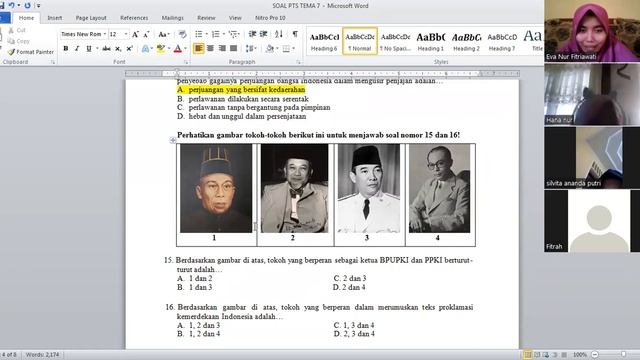The image size is (640, 360).
Task: Redo with the Quick Access repeat icon
Action: pos(27,5)
